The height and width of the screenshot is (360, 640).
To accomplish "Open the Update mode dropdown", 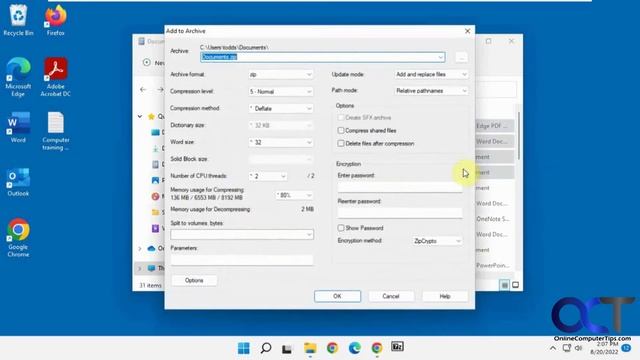I will (x=431, y=74).
